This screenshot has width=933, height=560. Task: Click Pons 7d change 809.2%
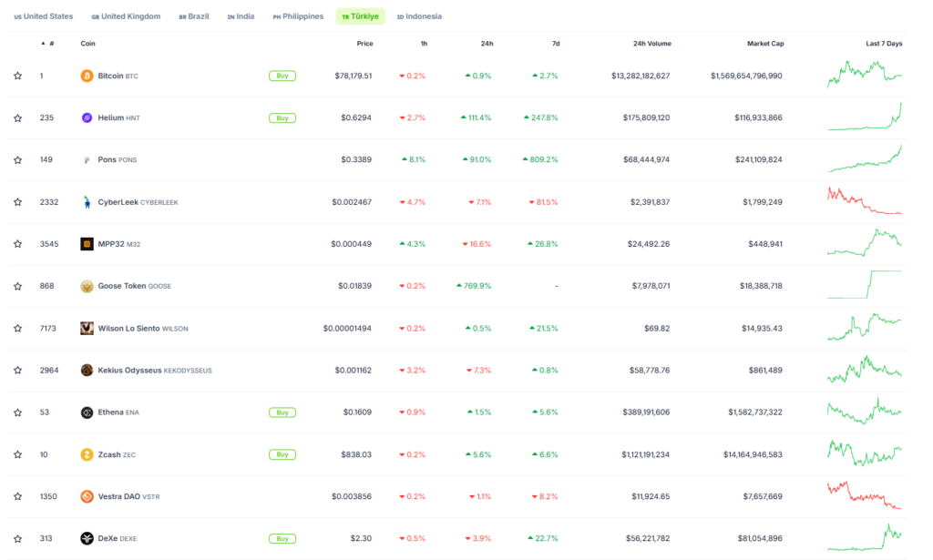[540, 160]
